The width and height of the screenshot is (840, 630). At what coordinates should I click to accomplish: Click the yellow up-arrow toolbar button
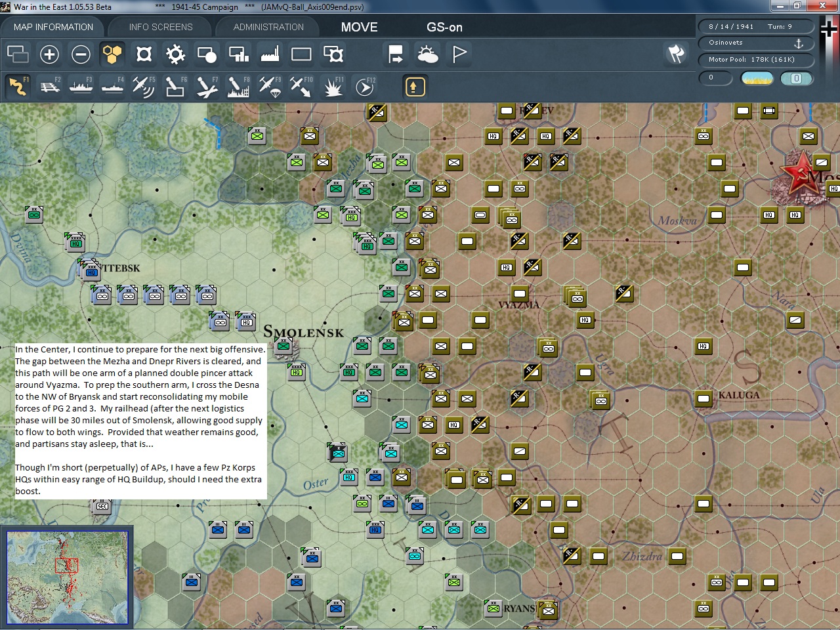[x=415, y=87]
